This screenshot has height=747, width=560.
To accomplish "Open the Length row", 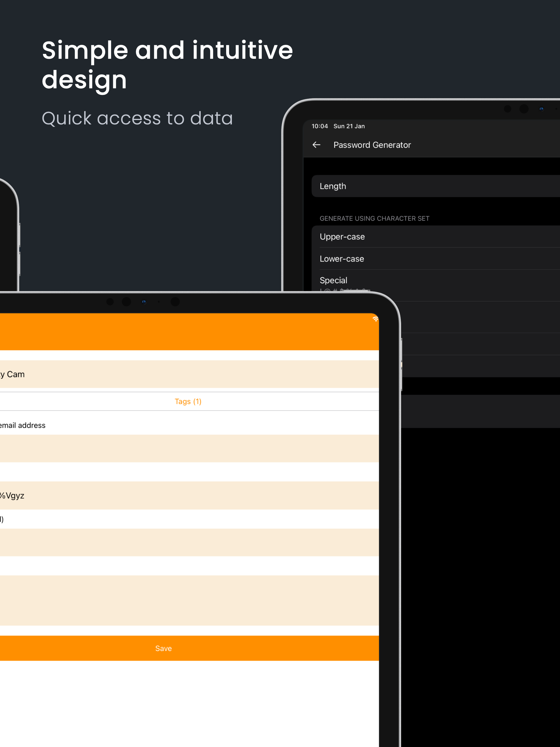I will 435,186.
